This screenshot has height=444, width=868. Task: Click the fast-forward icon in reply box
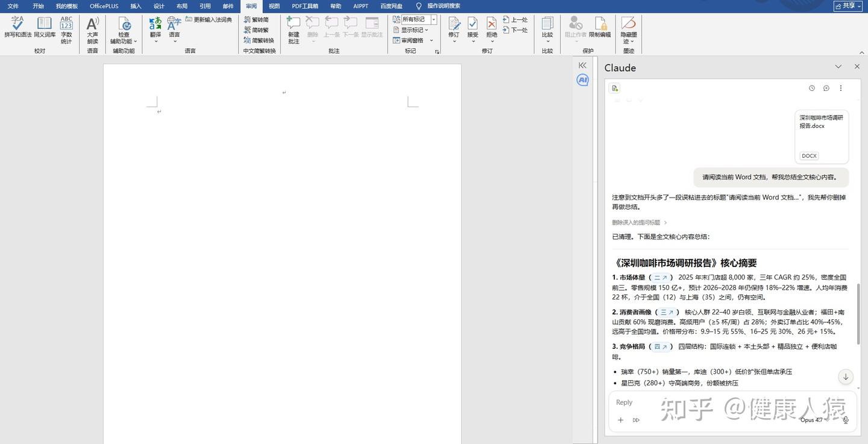[636, 420]
